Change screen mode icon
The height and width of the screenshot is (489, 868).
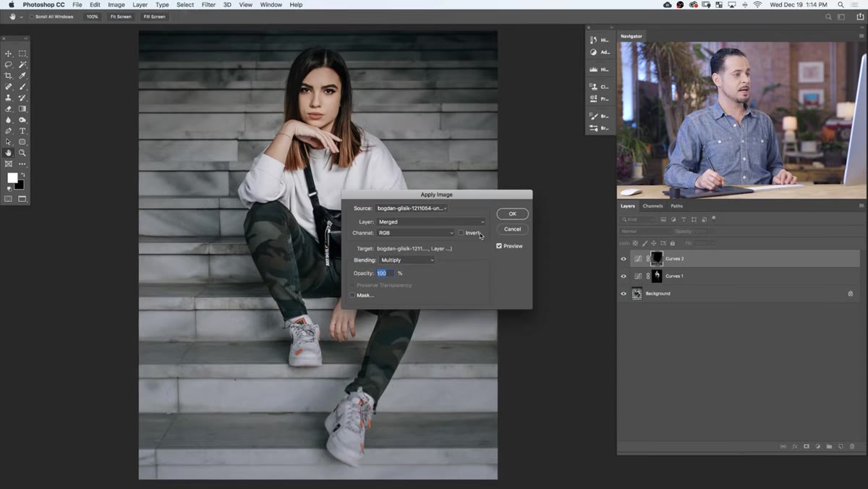click(22, 199)
